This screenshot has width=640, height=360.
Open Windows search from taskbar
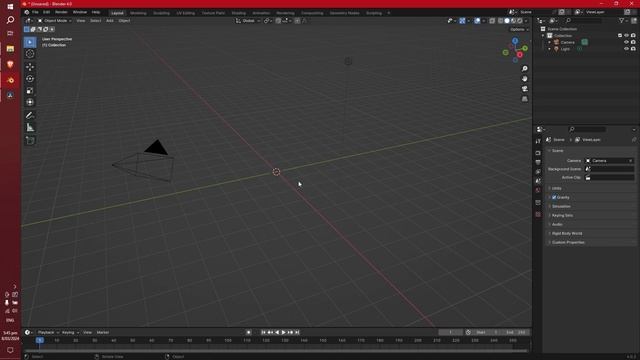[x=10, y=20]
